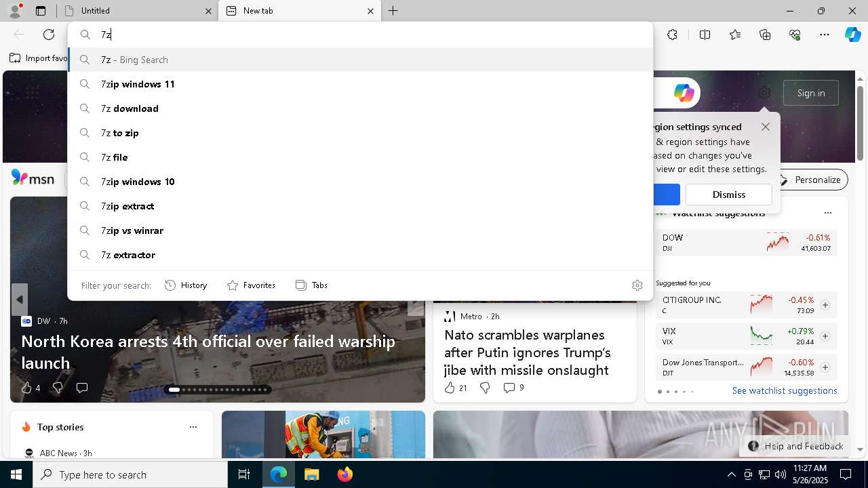Screen dimensions: 868x488
Task: Close the region settings synced popup
Action: click(x=766, y=127)
